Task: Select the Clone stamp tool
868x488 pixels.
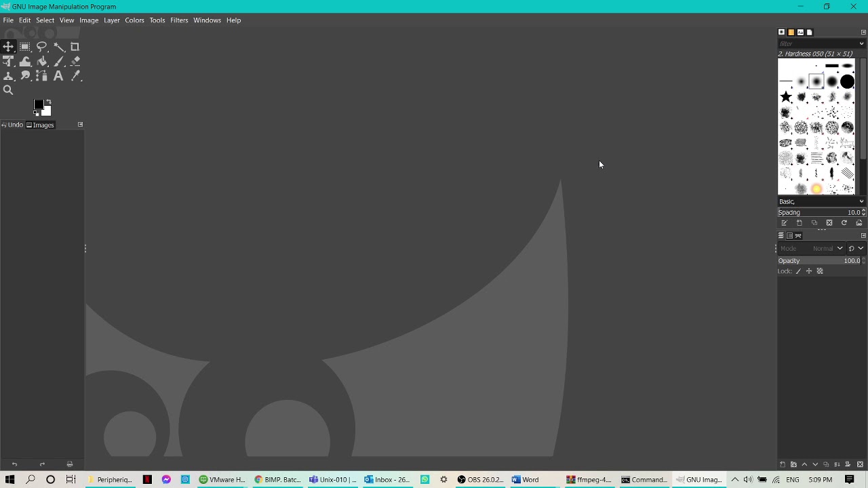Action: 9,76
